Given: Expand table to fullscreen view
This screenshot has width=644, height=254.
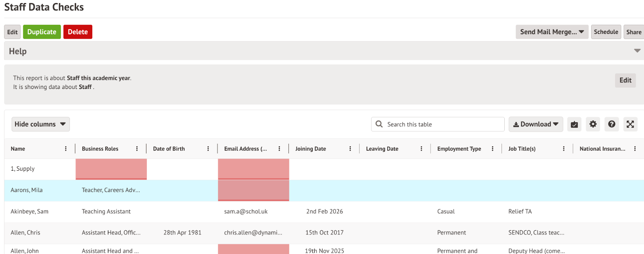Looking at the screenshot, I should pyautogui.click(x=630, y=124).
